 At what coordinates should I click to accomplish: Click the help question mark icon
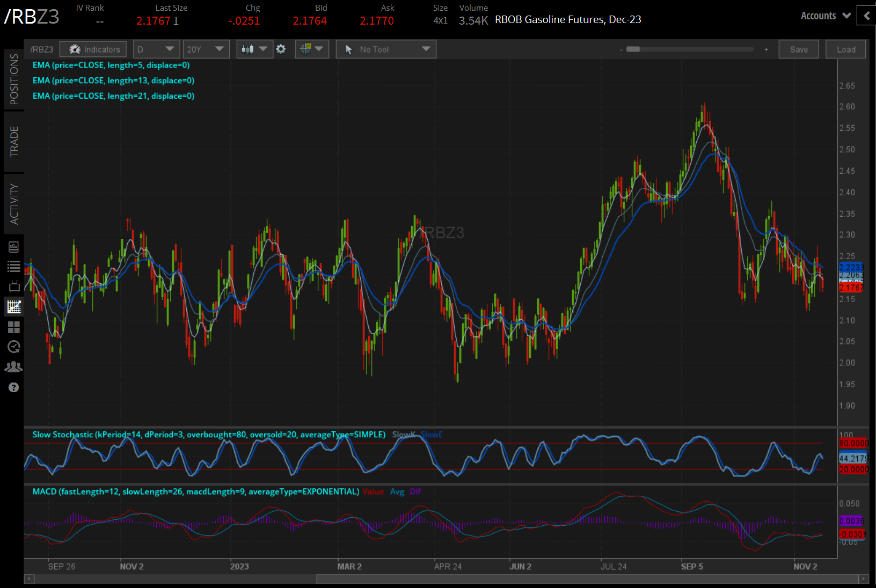coord(14,387)
